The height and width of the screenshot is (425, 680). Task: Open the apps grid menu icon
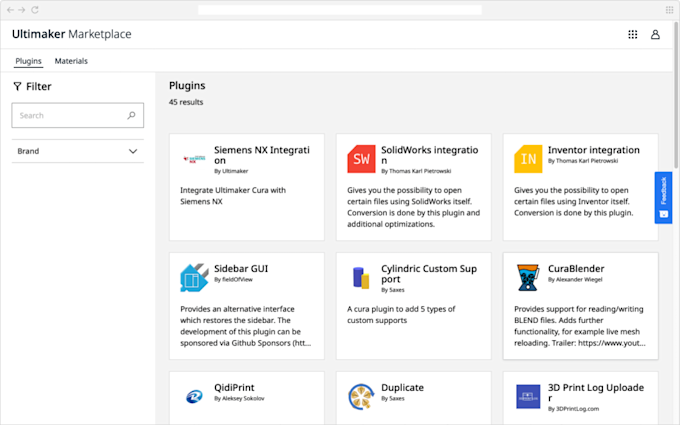[x=632, y=34]
